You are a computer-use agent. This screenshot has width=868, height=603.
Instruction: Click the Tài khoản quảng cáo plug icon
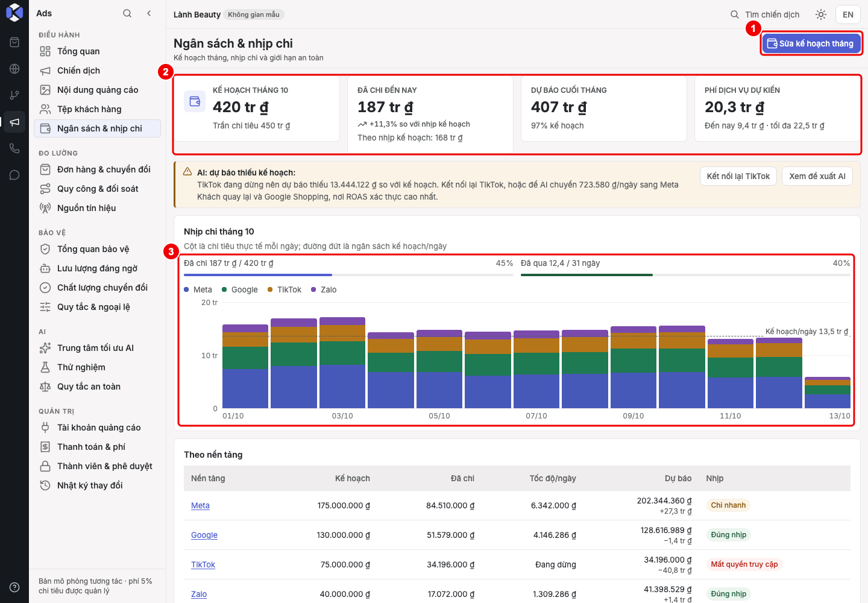pyautogui.click(x=45, y=428)
